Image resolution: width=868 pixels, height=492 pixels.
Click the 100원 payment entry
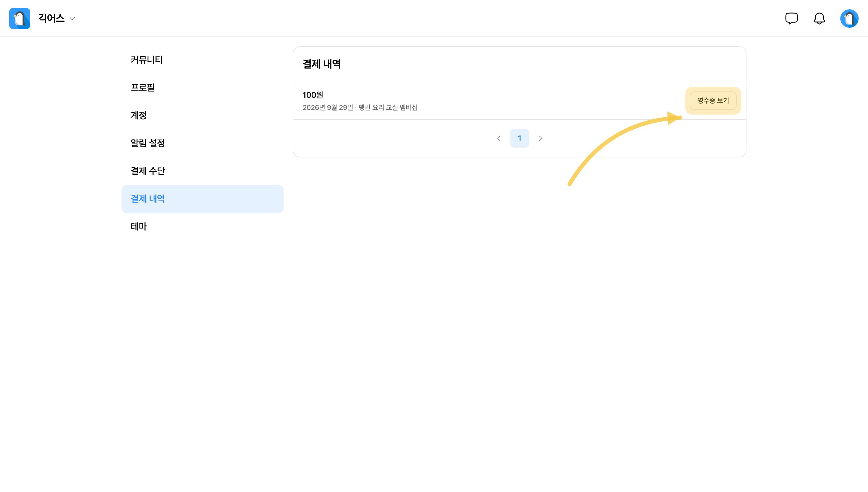(313, 95)
